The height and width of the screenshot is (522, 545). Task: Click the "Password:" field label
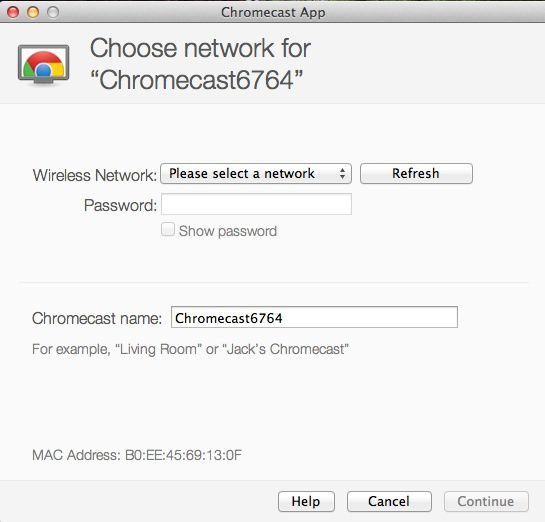pos(120,205)
